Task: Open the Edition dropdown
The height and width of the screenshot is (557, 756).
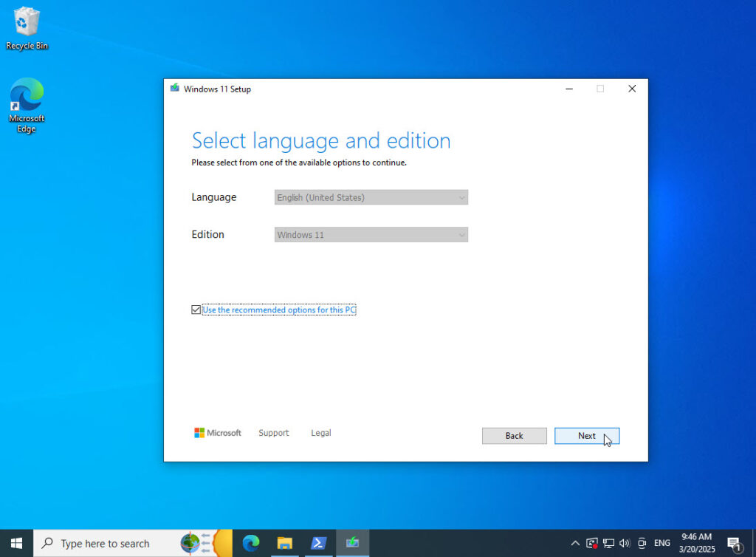Action: [371, 235]
